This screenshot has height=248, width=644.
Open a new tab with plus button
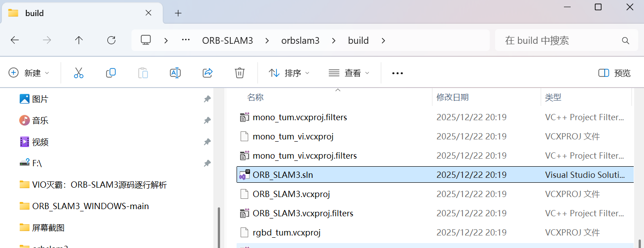[x=178, y=13]
